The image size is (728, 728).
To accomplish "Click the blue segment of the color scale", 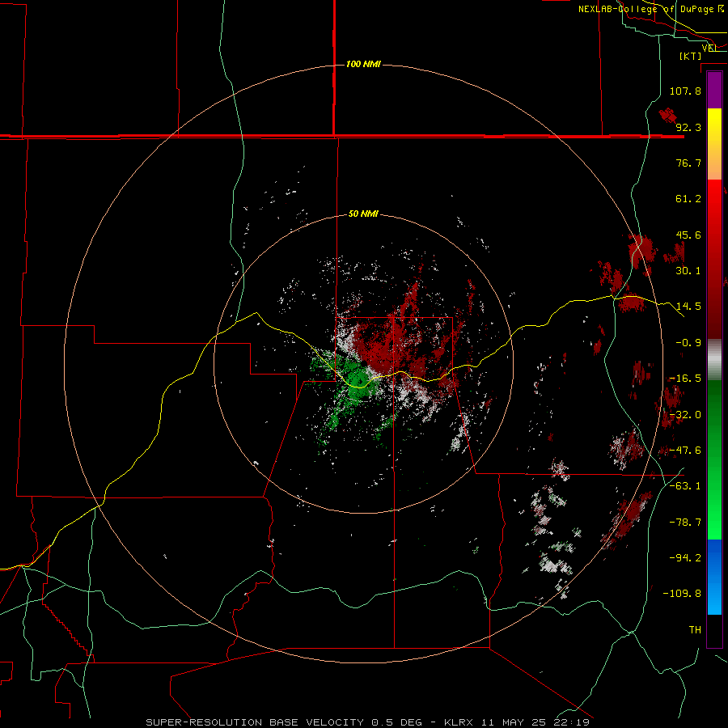I will click(x=714, y=577).
